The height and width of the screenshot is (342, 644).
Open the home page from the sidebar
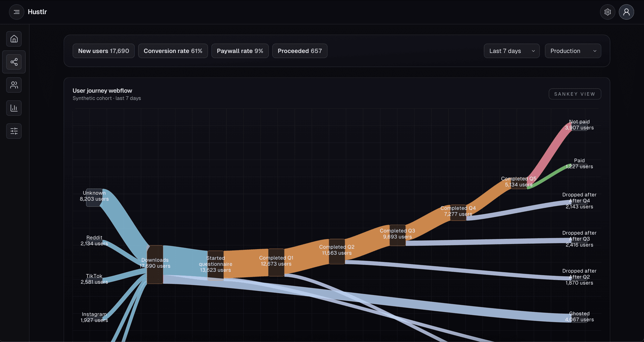coord(14,39)
